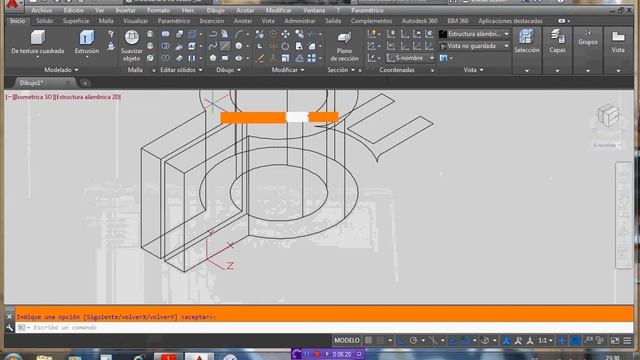Open the Archivo menu
Image resolution: width=640 pixels, height=360 pixels.
[x=42, y=10]
